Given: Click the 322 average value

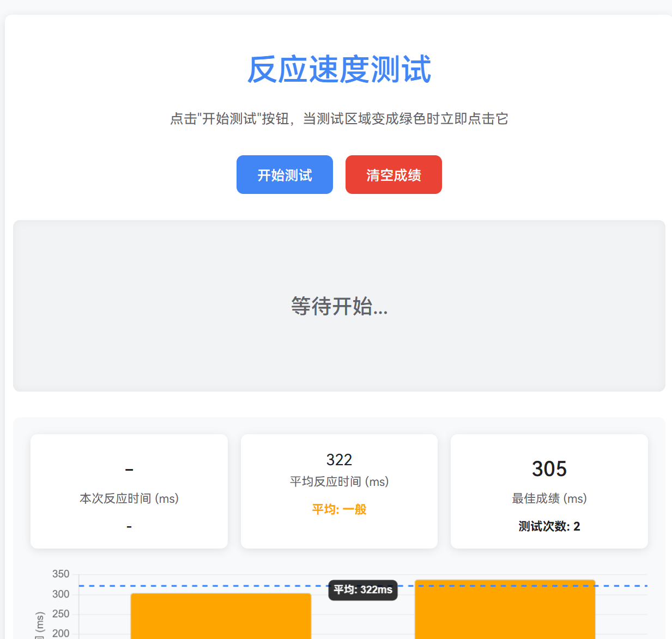Looking at the screenshot, I should (339, 460).
